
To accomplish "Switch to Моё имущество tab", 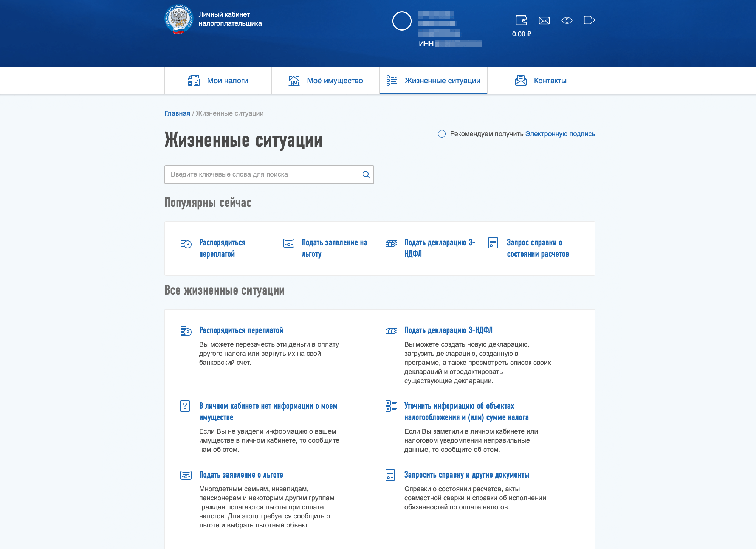I will (325, 81).
